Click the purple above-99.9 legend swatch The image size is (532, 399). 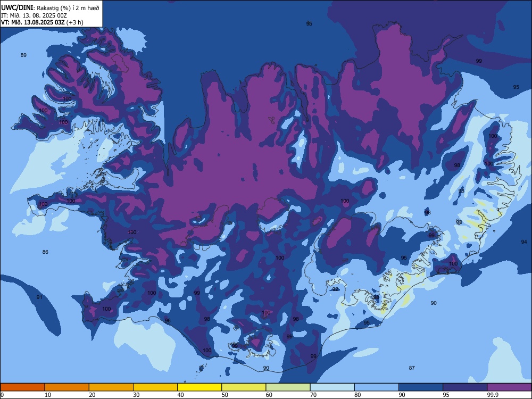509,387
